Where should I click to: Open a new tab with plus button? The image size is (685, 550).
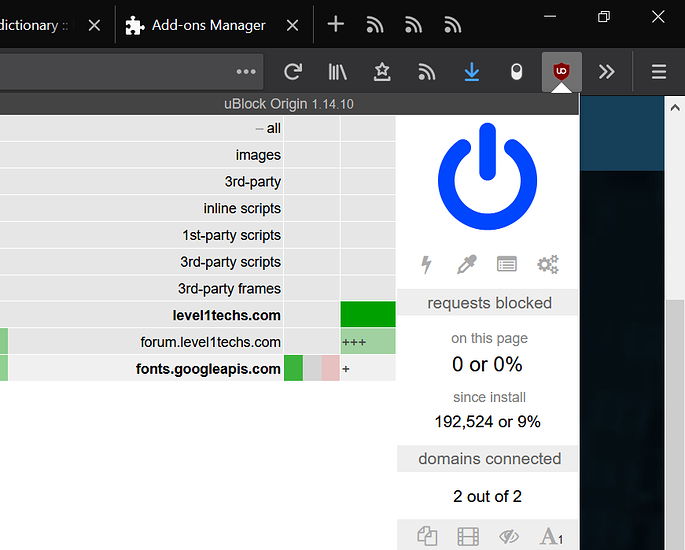[x=336, y=25]
